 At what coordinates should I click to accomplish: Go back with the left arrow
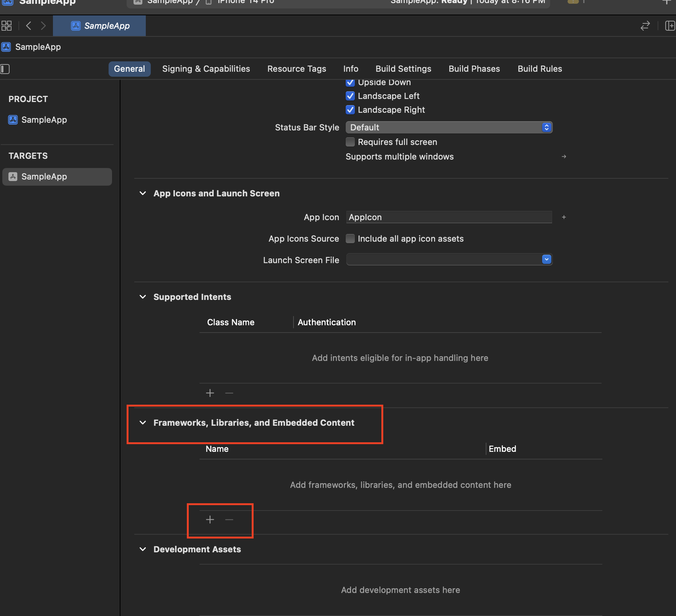point(28,26)
